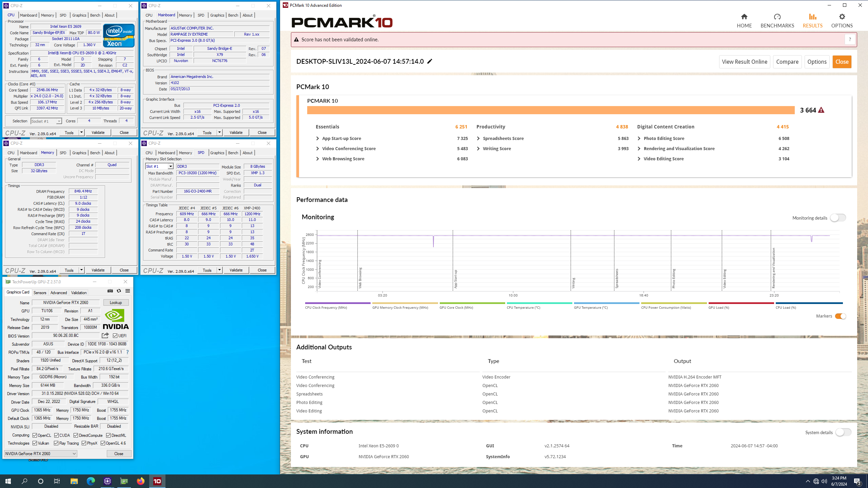Click the warning triangle next to score 3 664
Viewport: 868px width, 488px height.
click(x=821, y=110)
